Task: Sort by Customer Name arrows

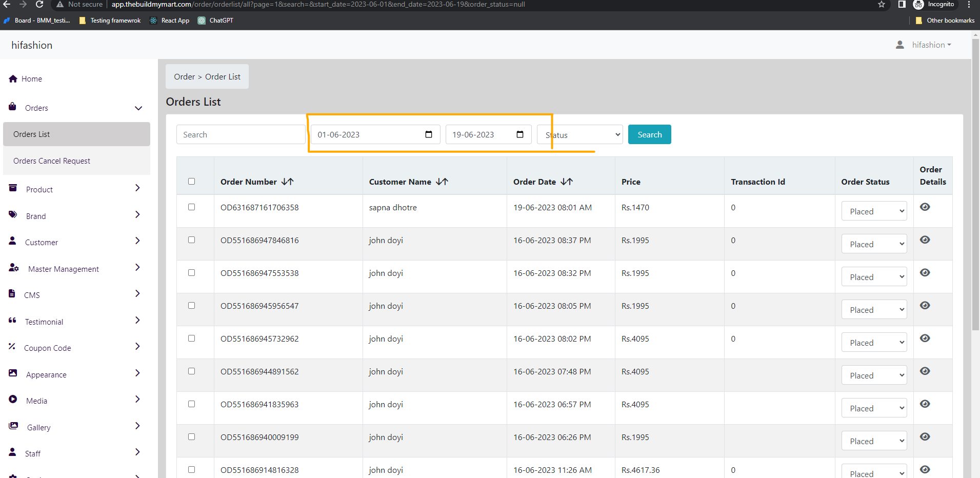Action: coord(442,182)
